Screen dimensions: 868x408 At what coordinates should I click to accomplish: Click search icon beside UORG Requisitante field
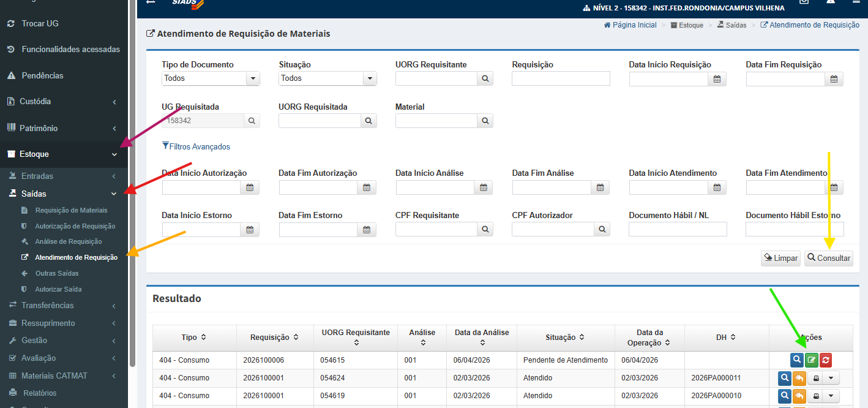pos(485,78)
